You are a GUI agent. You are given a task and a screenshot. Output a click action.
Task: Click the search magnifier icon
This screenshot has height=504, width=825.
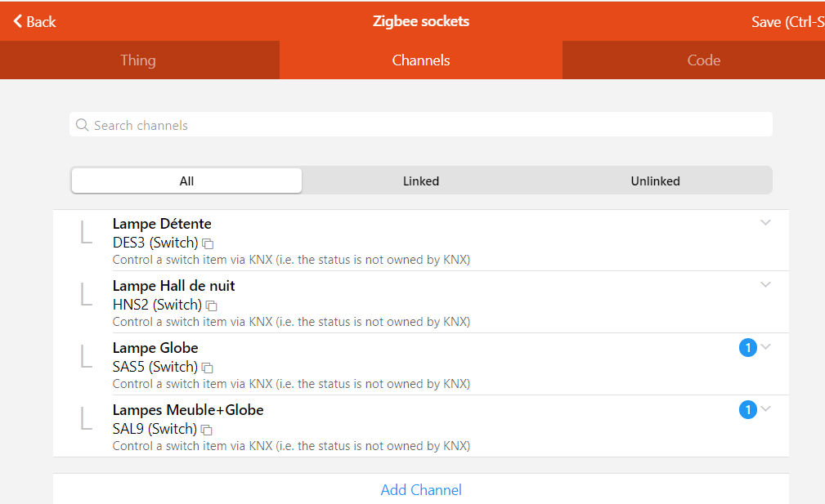point(82,125)
